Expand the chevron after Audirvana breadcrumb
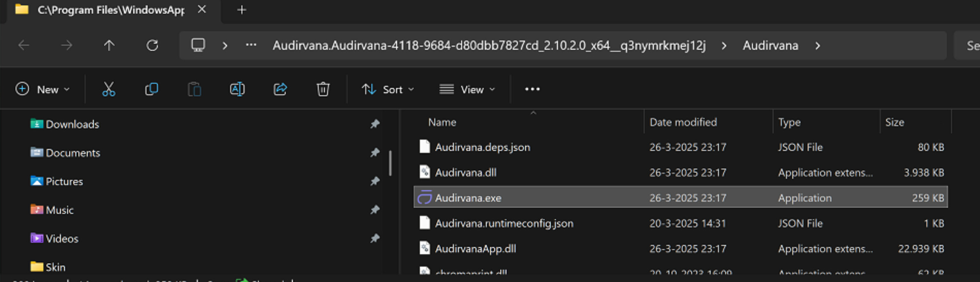The width and height of the screenshot is (980, 282). coord(817,45)
